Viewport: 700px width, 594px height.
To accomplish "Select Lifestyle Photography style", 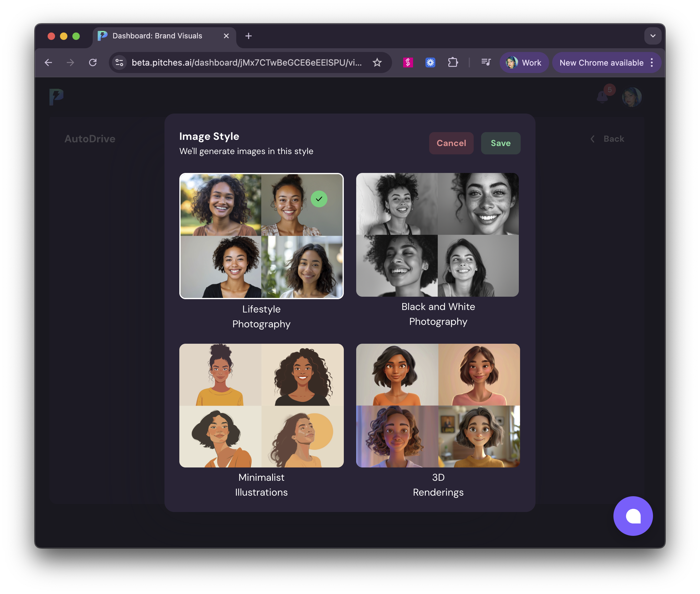I will pyautogui.click(x=261, y=236).
